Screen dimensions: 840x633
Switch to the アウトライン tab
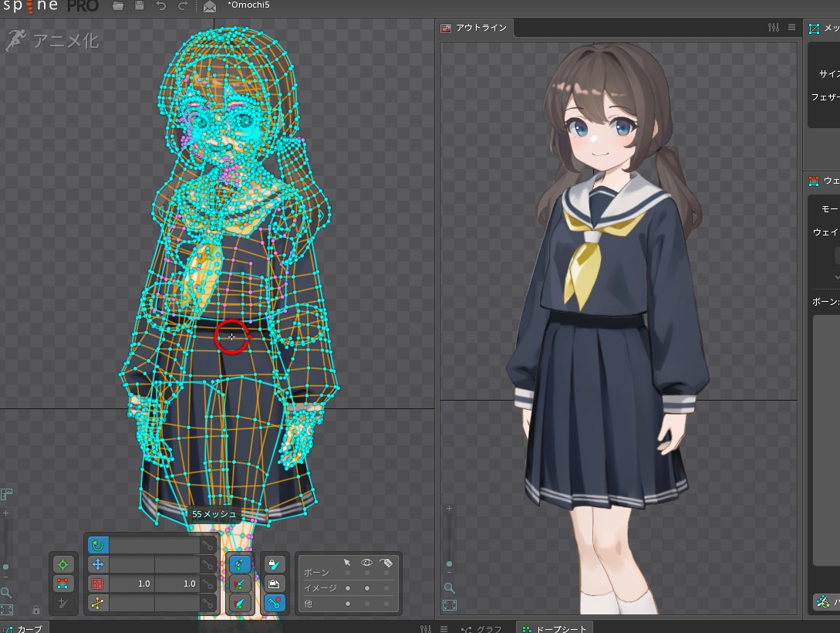click(474, 28)
